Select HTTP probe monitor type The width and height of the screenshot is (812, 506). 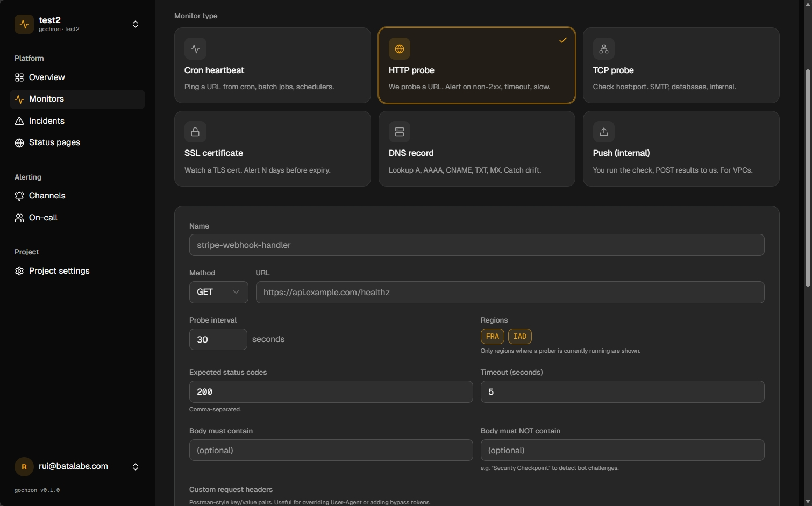click(x=477, y=65)
